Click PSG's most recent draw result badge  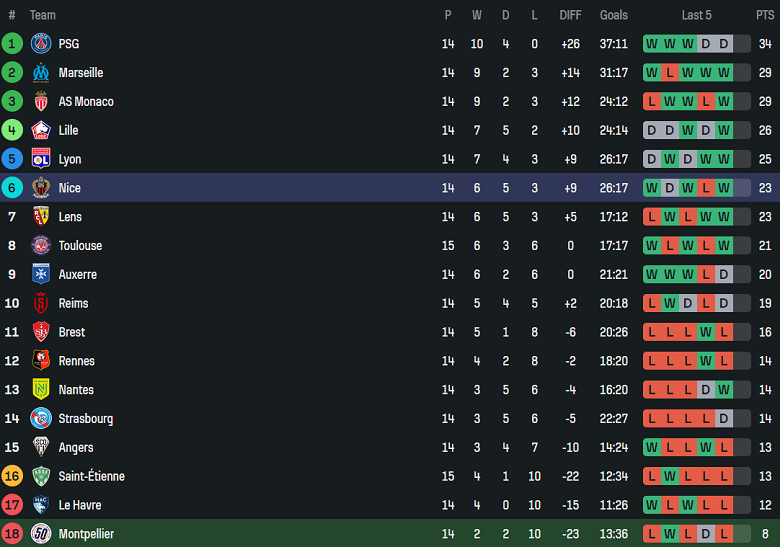pyautogui.click(x=724, y=44)
